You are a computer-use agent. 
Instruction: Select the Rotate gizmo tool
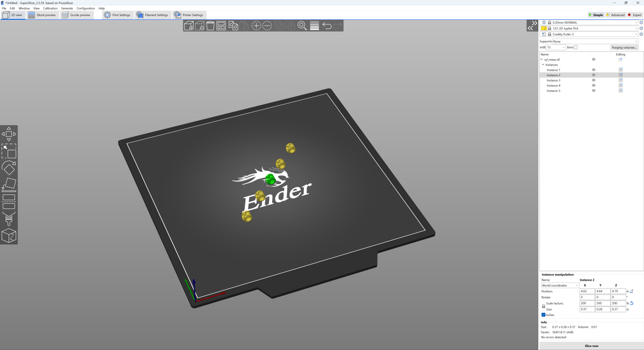click(9, 168)
